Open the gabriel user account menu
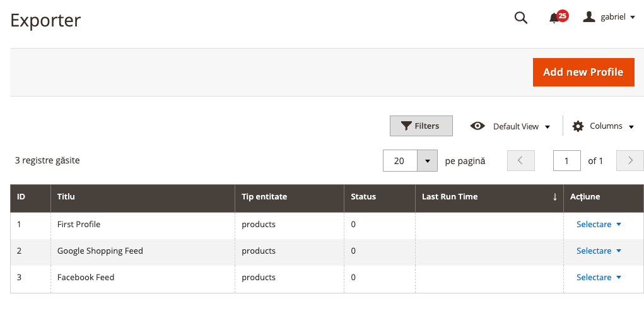Image resolution: width=644 pixels, height=313 pixels. coord(609,17)
